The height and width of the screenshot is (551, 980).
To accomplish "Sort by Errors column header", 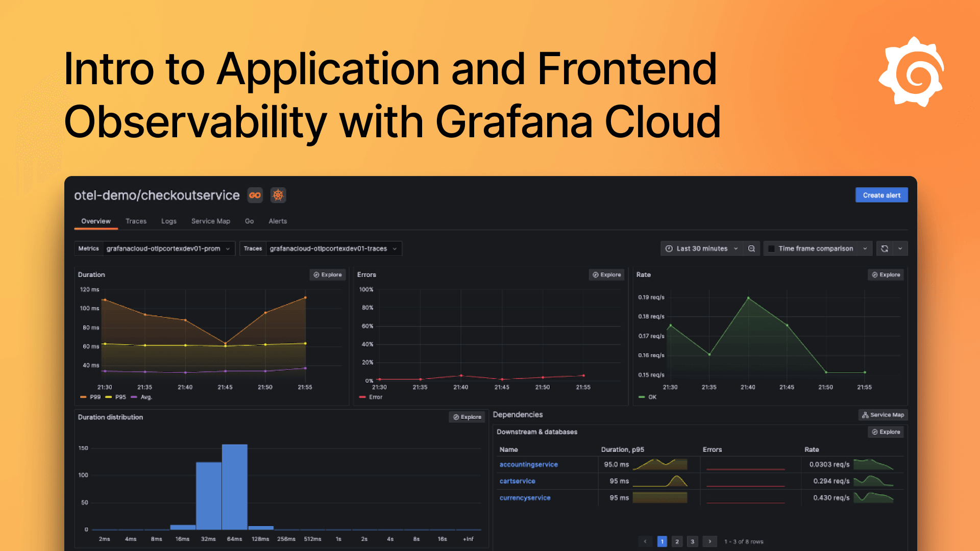I will click(x=712, y=450).
